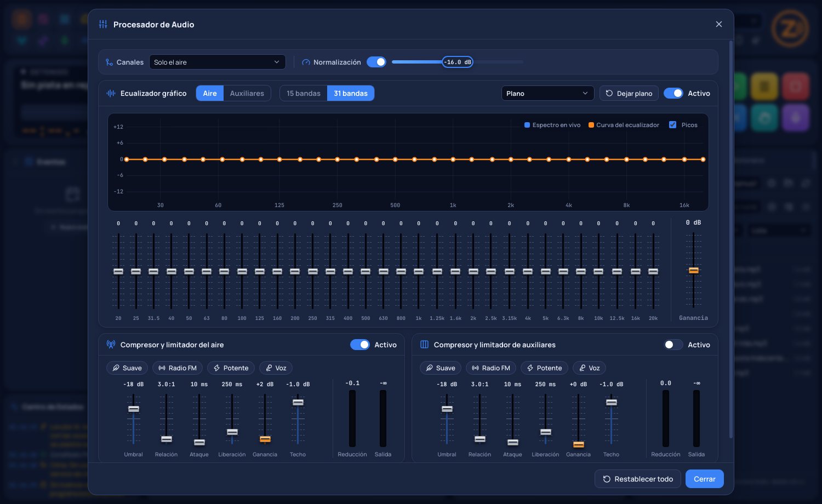The width and height of the screenshot is (822, 504).
Task: Click the Normalización gauge icon
Action: pyautogui.click(x=306, y=62)
